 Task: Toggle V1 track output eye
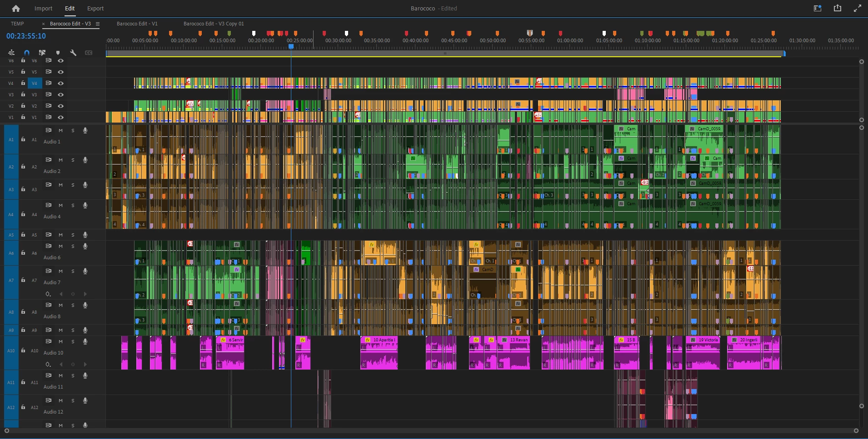coord(60,117)
